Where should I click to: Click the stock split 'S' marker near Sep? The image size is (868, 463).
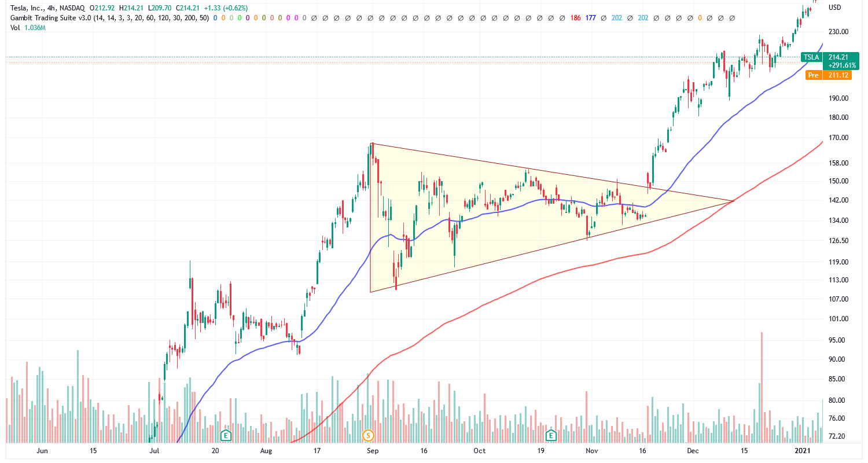368,435
